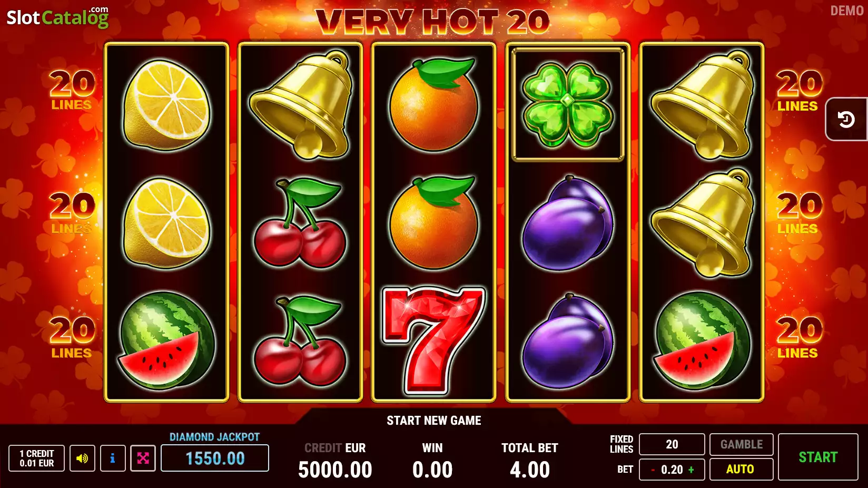Click the GAMBLE button
The width and height of the screenshot is (868, 488).
[741, 444]
